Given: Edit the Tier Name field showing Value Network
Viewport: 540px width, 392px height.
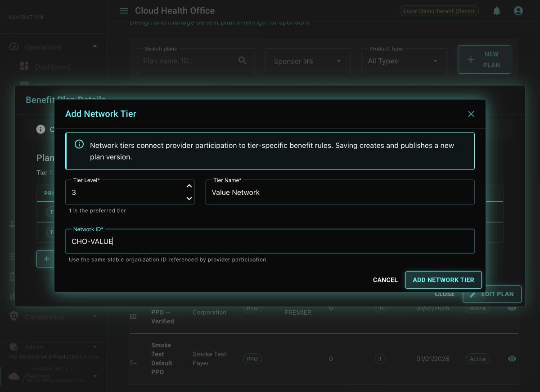Looking at the screenshot, I should coord(340,192).
